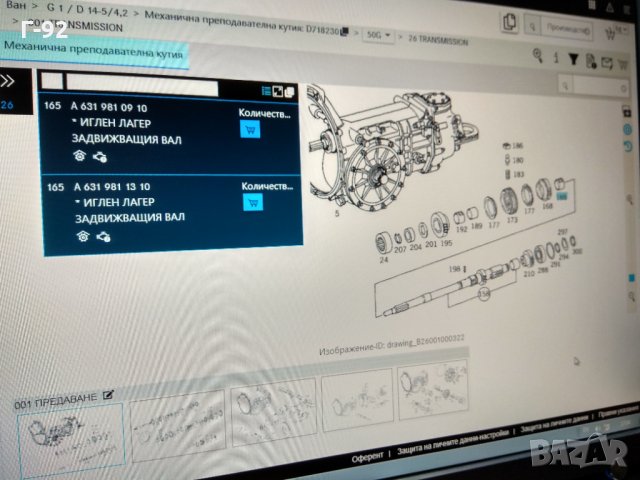Screen dimensions: 640x480
Task: Add part A 631 981 09 10 to cart
Action: pos(250,130)
